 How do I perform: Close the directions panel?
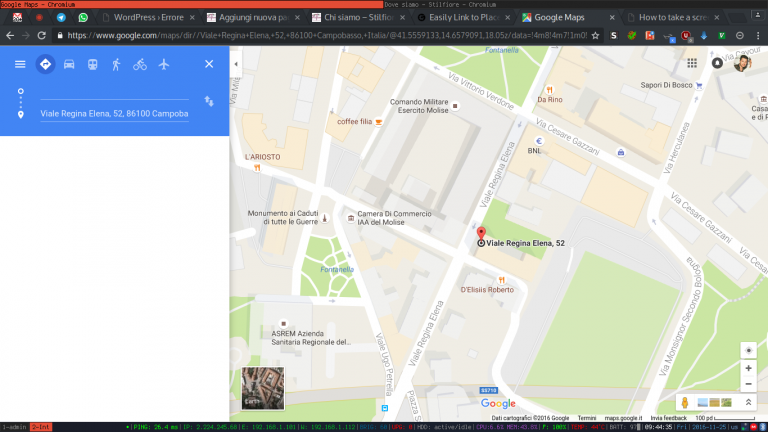coord(209,64)
